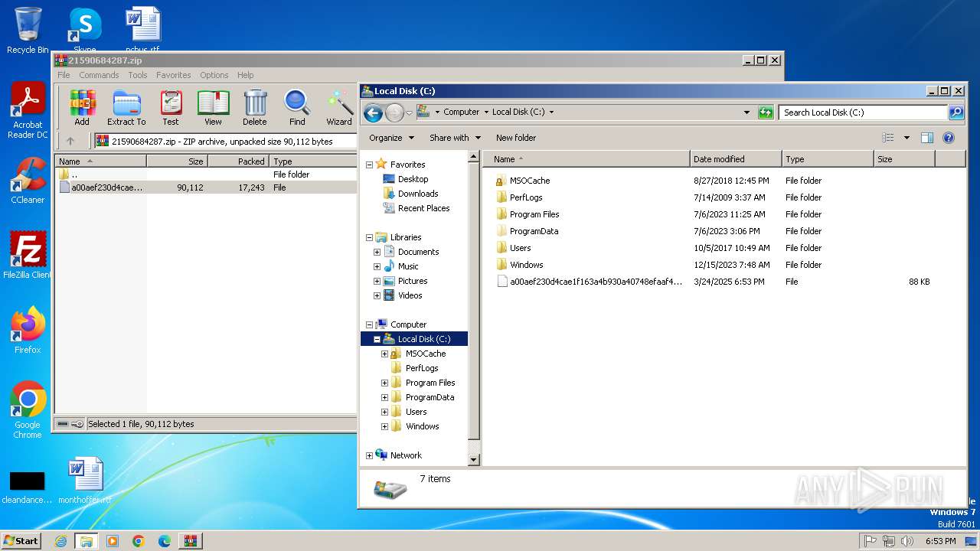Launch FileZilla Client desktop shortcut
The width and height of the screenshot is (980, 551).
[x=28, y=256]
